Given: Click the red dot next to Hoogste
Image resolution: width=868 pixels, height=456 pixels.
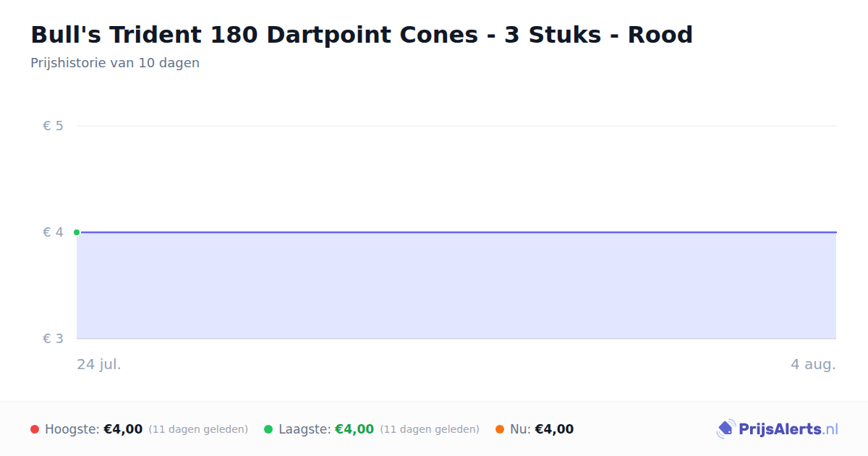Looking at the screenshot, I should 35,429.
